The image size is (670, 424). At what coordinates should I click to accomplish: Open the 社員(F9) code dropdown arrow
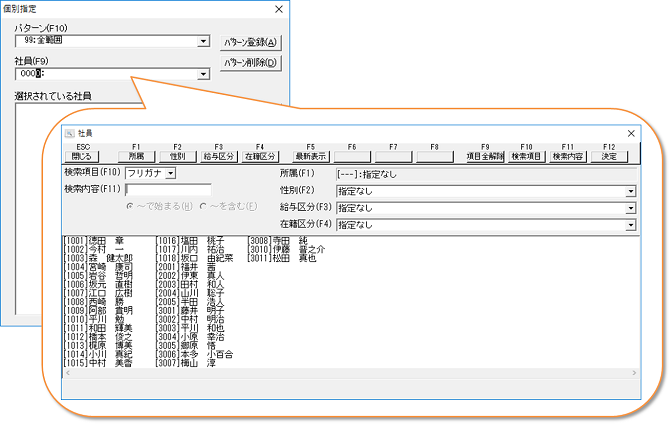coord(203,73)
